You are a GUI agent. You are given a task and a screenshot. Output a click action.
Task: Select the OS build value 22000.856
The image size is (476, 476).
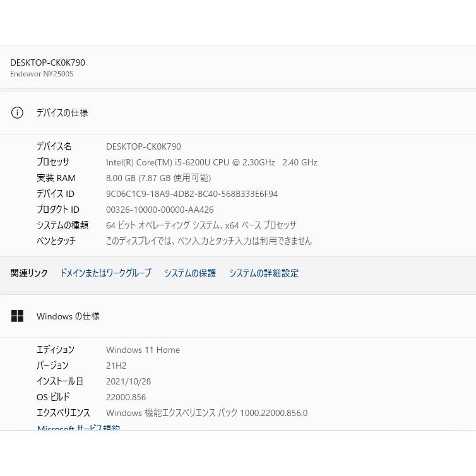click(126, 397)
